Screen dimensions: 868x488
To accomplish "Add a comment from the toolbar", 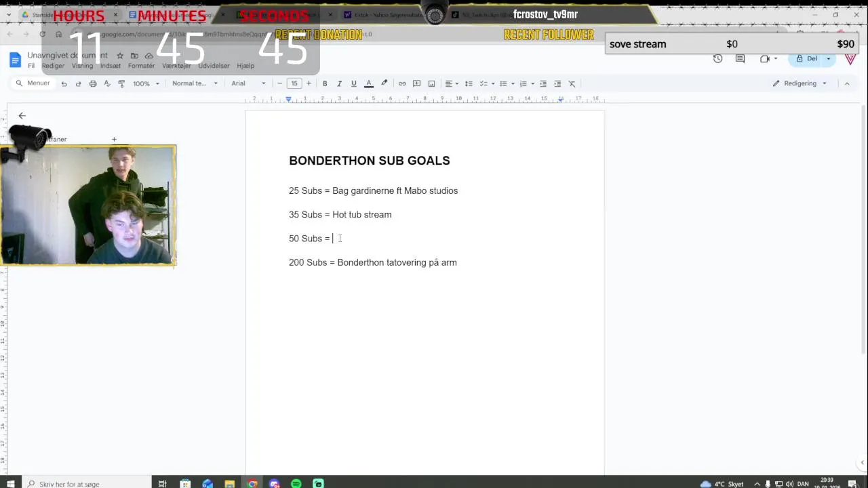I will (x=417, y=83).
